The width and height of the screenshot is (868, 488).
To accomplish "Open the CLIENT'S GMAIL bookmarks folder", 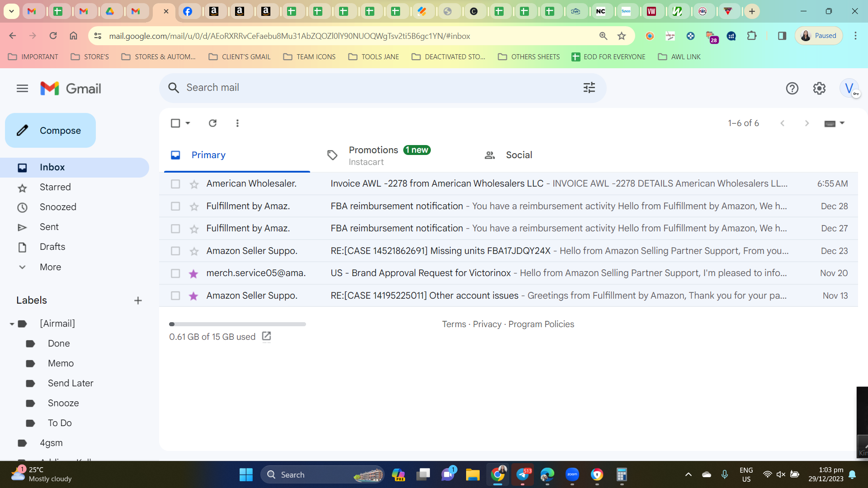I will (x=239, y=57).
